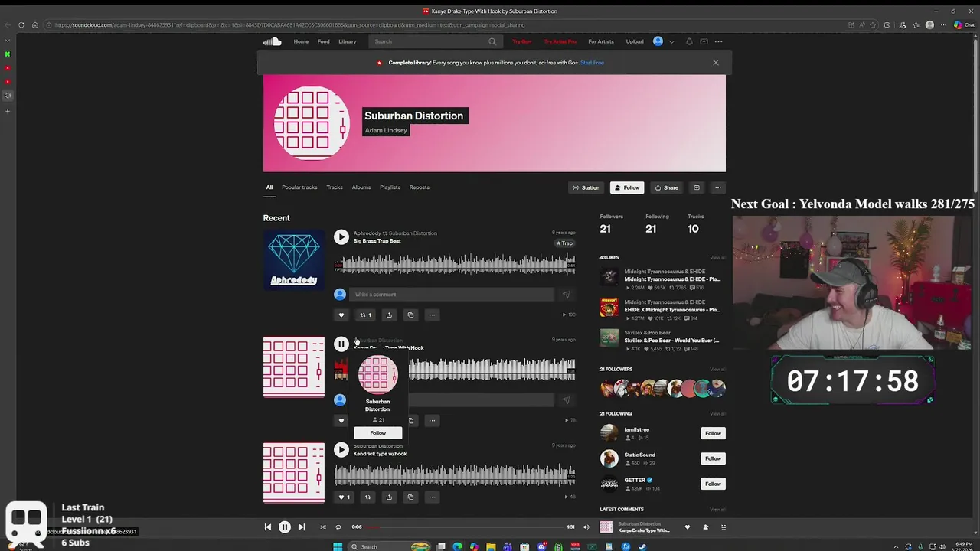Skip to next track in player bar
The image size is (980, 551).
[301, 527]
